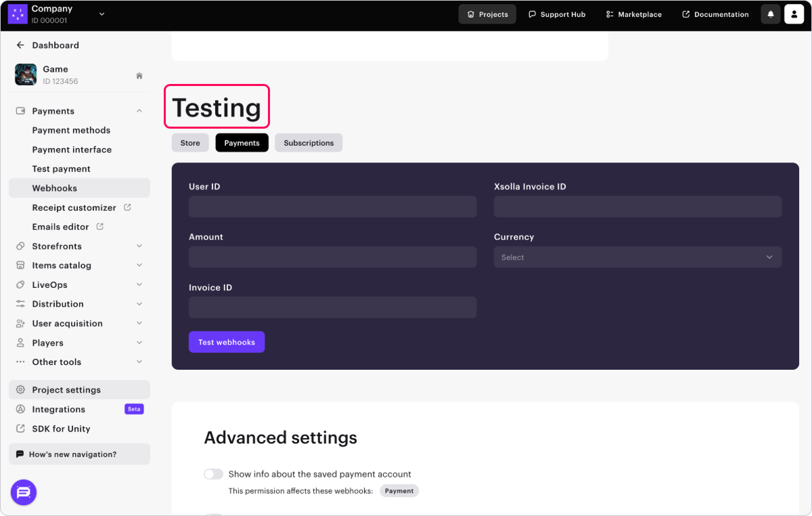The image size is (812, 516).
Task: Open Integrations
Action: click(58, 409)
